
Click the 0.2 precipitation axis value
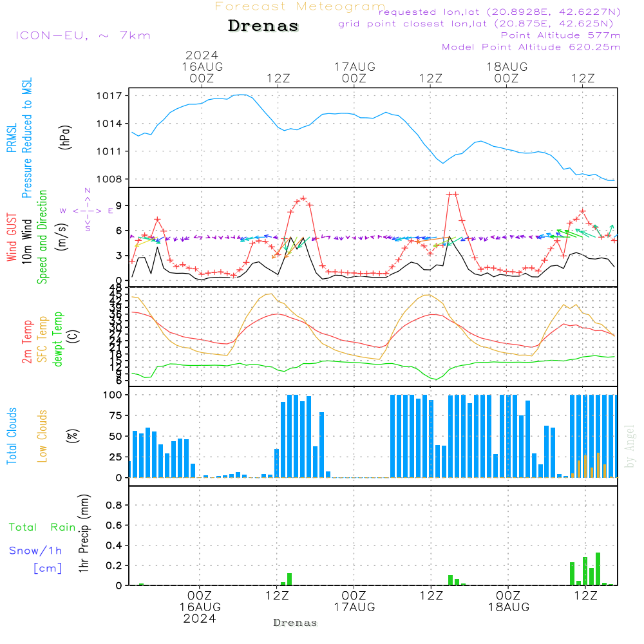tap(114, 565)
